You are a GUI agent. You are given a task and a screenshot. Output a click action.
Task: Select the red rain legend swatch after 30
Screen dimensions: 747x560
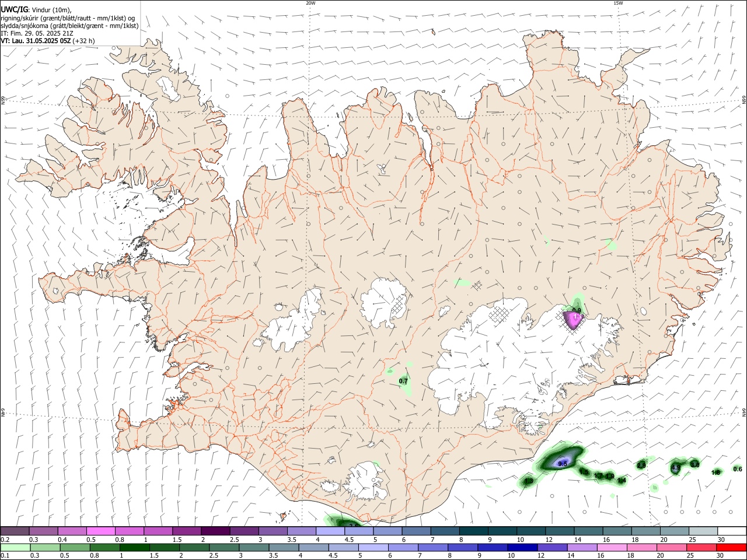click(x=732, y=548)
